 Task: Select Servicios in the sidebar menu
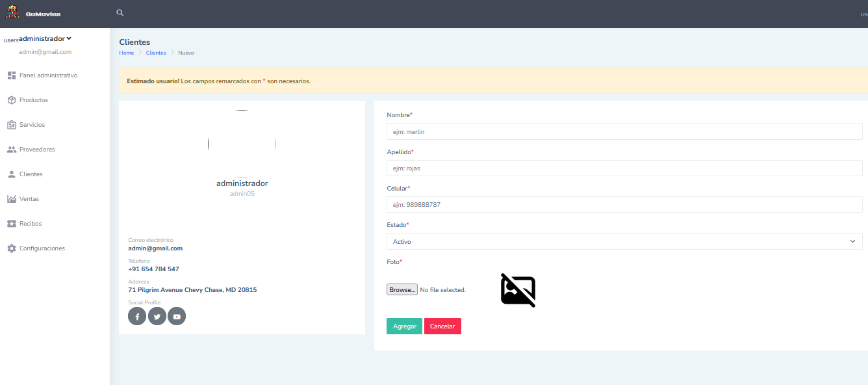pyautogui.click(x=32, y=125)
